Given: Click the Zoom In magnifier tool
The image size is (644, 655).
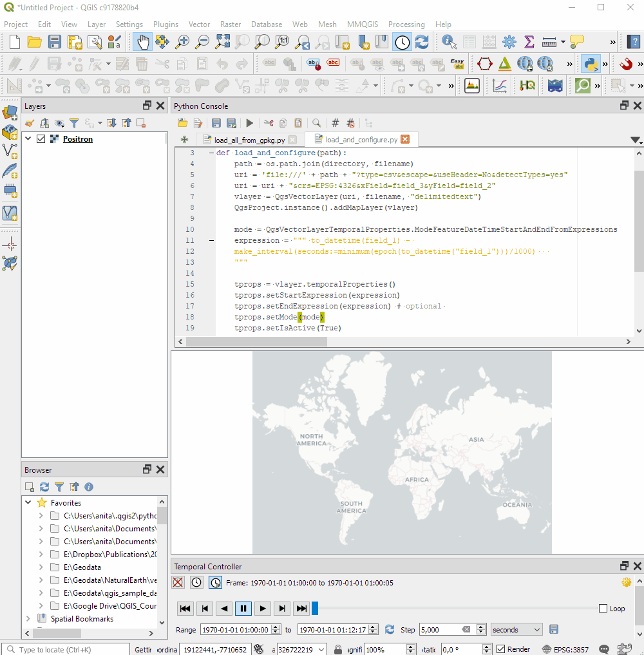Looking at the screenshot, I should coord(182,43).
